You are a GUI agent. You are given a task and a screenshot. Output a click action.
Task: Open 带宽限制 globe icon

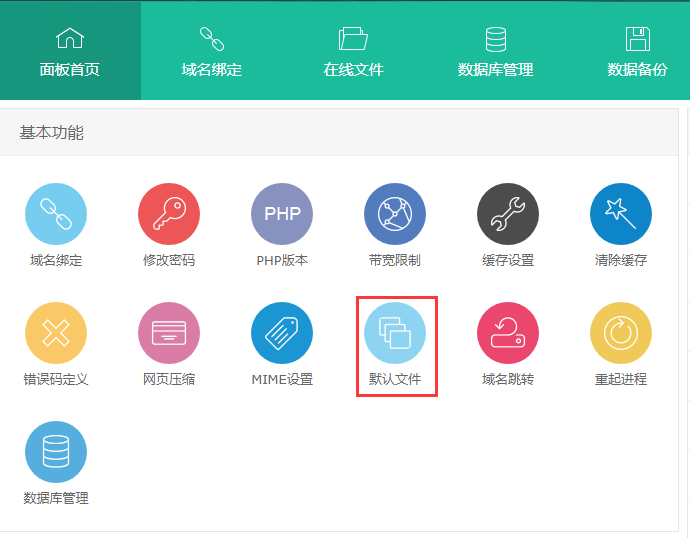pyautogui.click(x=395, y=214)
